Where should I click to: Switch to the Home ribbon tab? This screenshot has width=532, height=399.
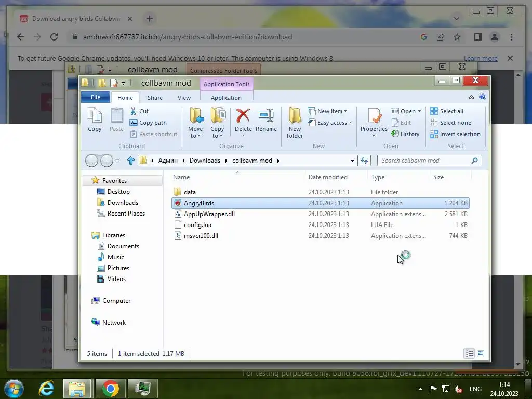click(x=125, y=98)
